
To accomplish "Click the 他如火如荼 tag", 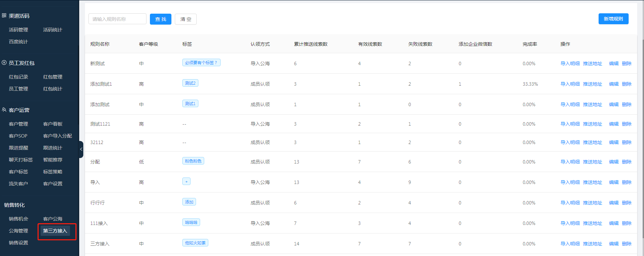I will (x=195, y=243).
